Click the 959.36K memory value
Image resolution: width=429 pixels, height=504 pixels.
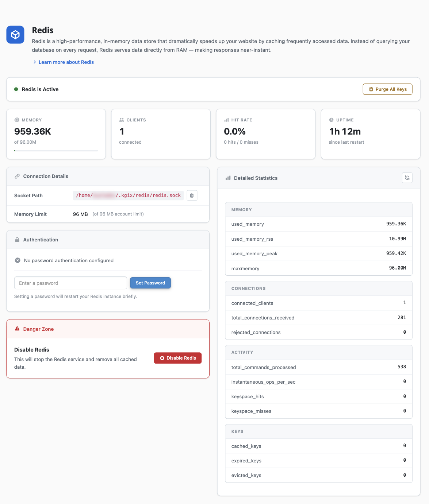coord(32,132)
